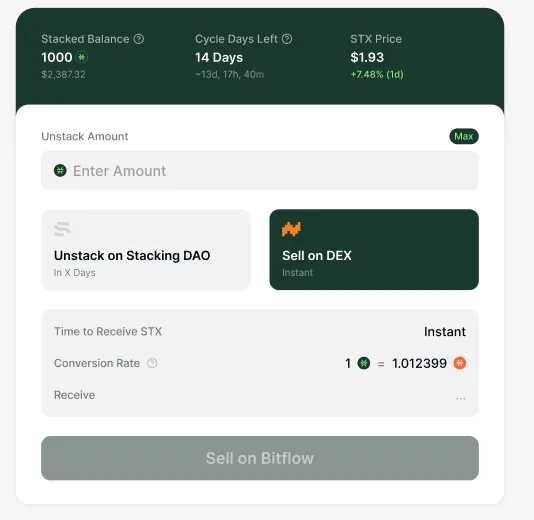Click the 14 Days cycle value

(219, 58)
